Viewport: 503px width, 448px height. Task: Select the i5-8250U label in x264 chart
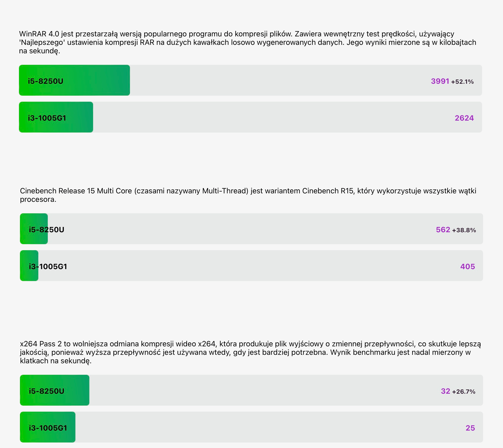47,391
